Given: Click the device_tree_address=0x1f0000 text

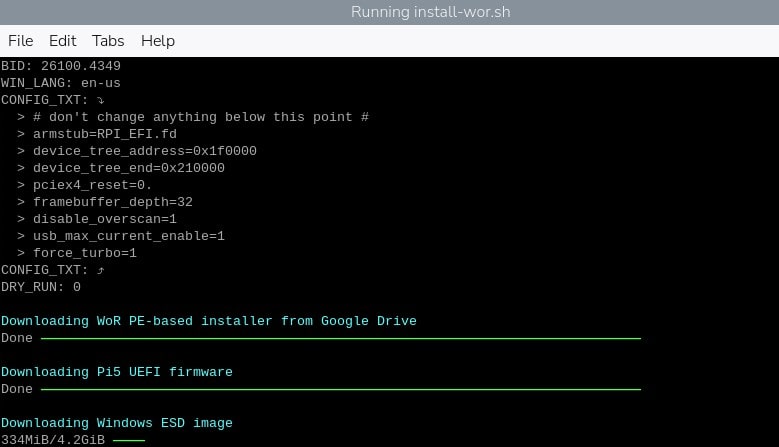Looking at the screenshot, I should click(144, 151).
